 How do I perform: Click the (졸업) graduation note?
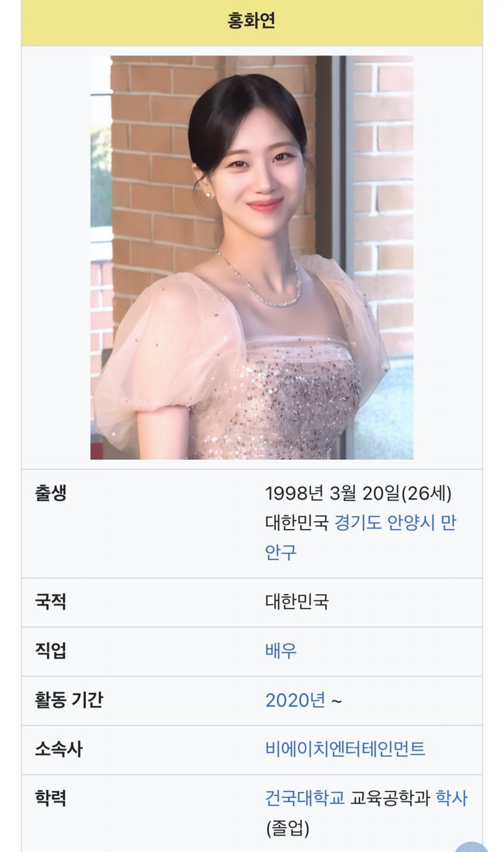[x=287, y=828]
